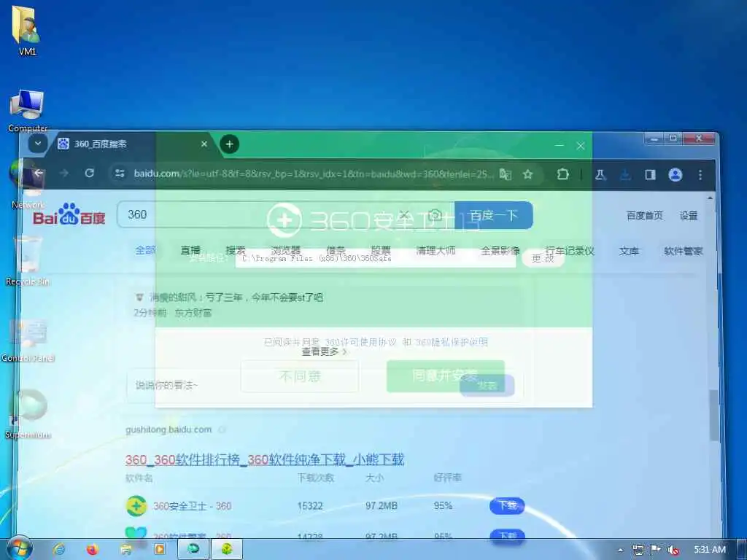Select the 直播 search category tab
Viewport: 747px width, 560px height.
190,250
